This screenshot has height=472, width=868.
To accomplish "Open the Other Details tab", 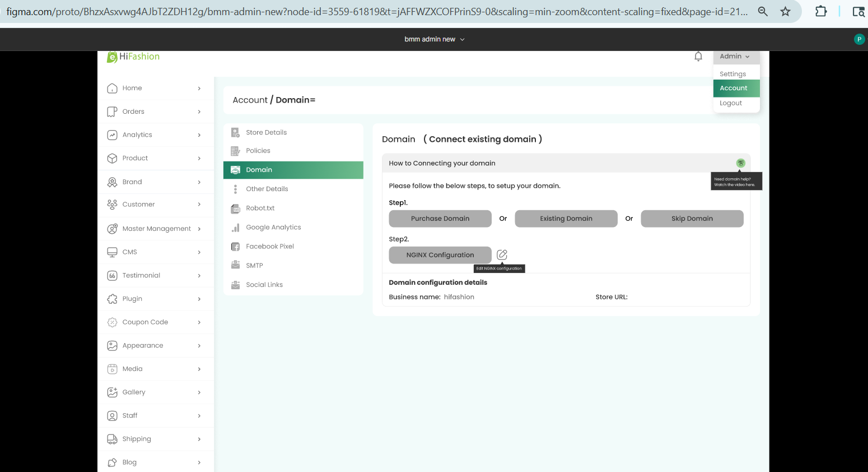I will click(x=293, y=189).
